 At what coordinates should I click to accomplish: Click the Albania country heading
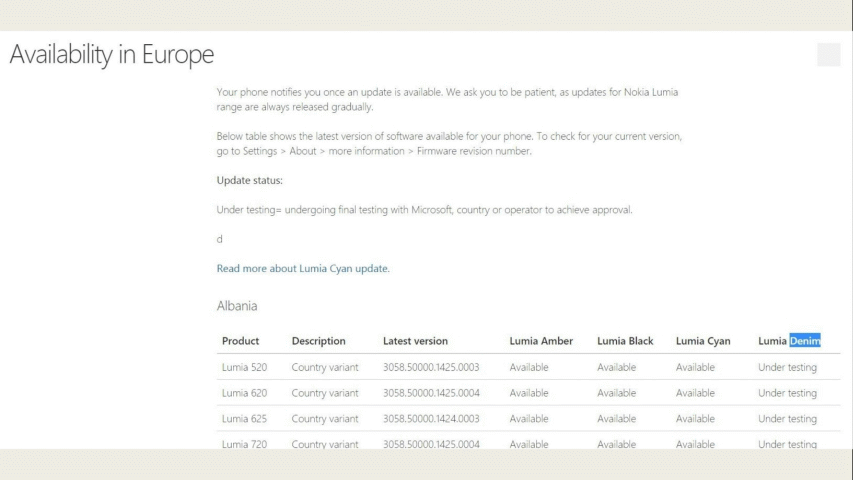[x=237, y=306]
